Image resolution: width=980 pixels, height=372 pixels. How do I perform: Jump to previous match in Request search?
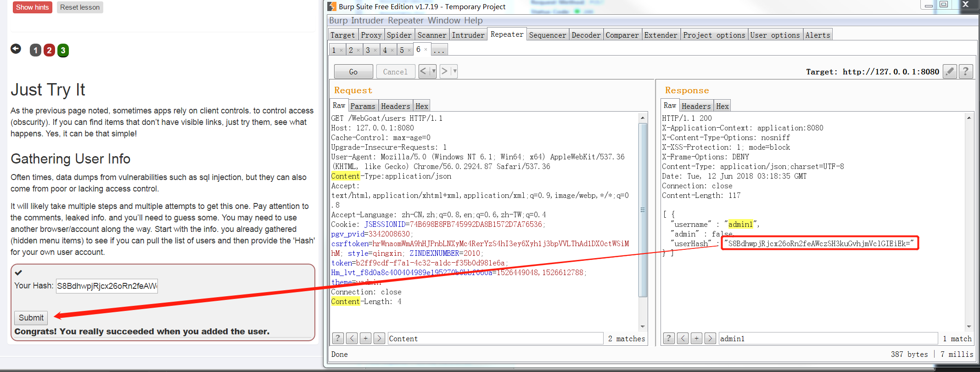352,338
